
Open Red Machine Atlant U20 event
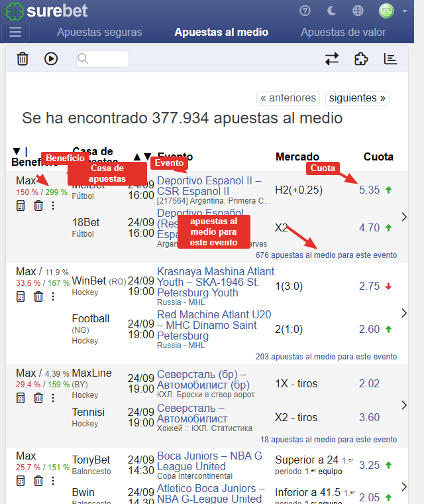214,325
